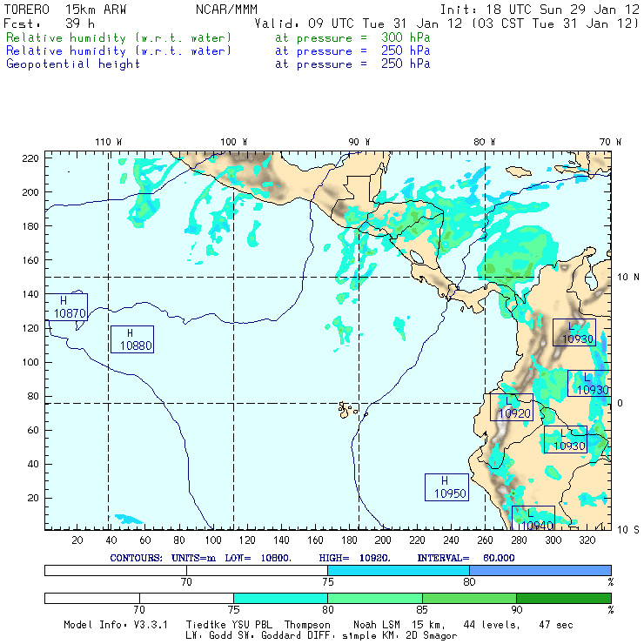Click the H 10870 high marker box
Viewport: 644px width, 644px height.
66,307
